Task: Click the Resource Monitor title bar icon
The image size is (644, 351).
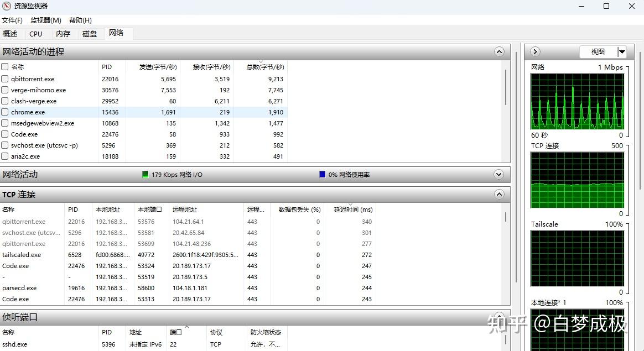Action: point(6,6)
